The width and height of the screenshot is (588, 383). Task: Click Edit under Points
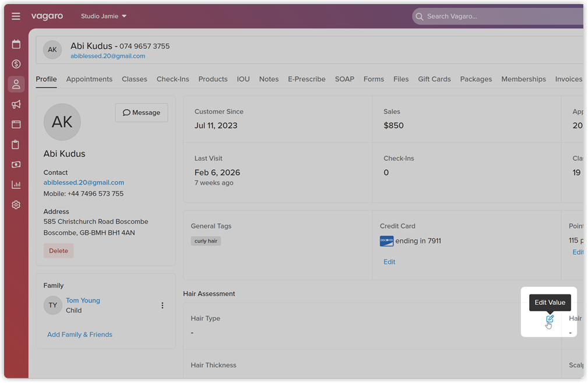click(x=578, y=252)
